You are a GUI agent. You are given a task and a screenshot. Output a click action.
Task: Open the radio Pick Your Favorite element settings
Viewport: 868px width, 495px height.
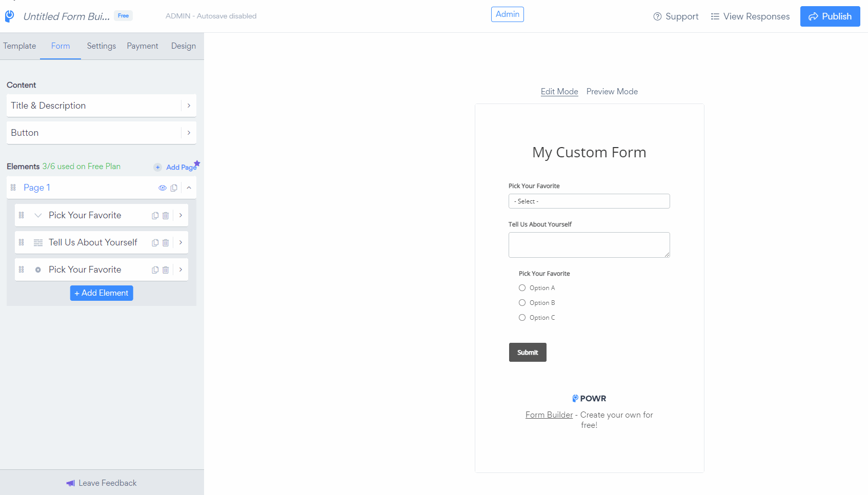(181, 270)
